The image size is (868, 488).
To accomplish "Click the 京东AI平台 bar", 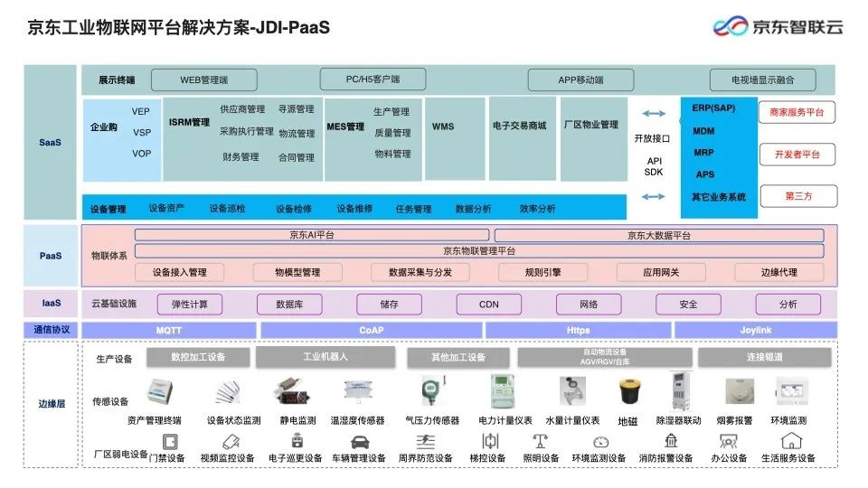I will click(312, 235).
